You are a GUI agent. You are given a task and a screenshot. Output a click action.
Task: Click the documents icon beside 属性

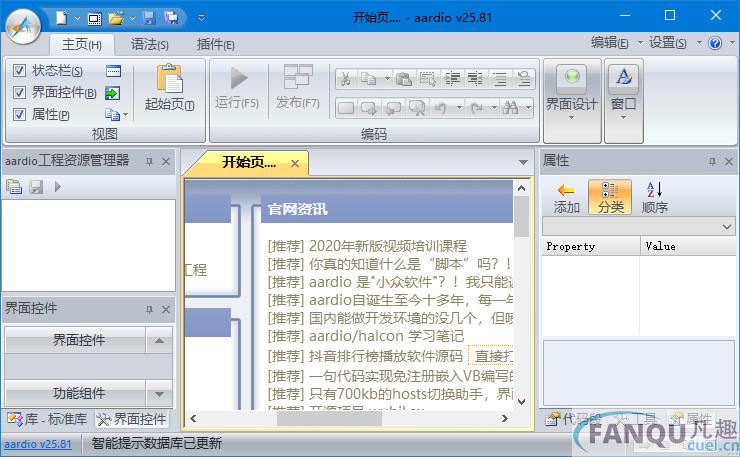coord(112,114)
